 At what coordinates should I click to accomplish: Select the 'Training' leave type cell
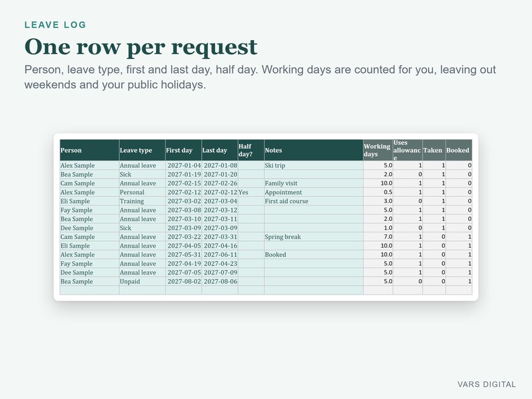pyautogui.click(x=142, y=201)
